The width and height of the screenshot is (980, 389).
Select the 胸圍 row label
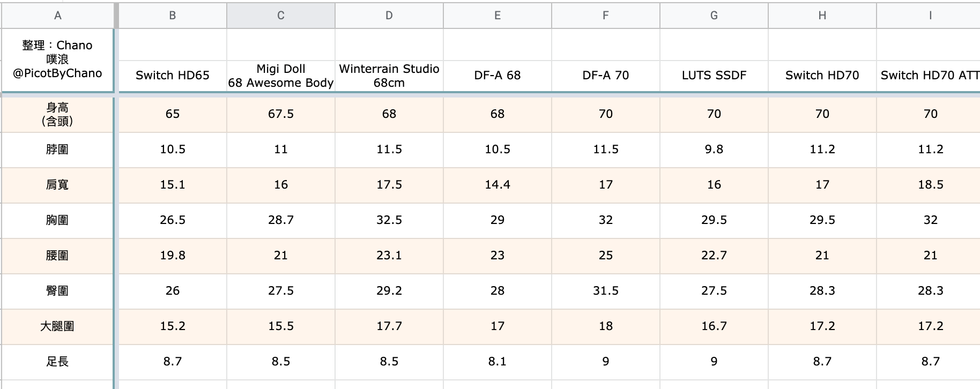click(x=57, y=220)
